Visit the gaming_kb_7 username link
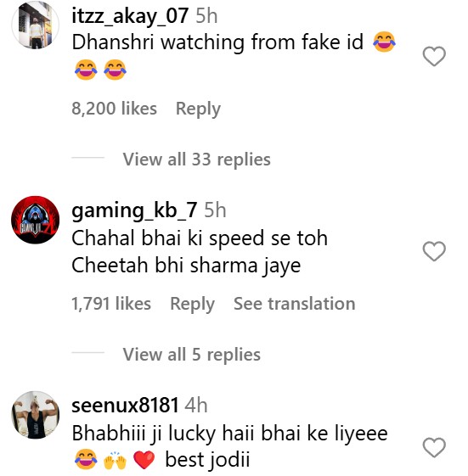Viewport: 468px width, 476px height. (x=134, y=210)
